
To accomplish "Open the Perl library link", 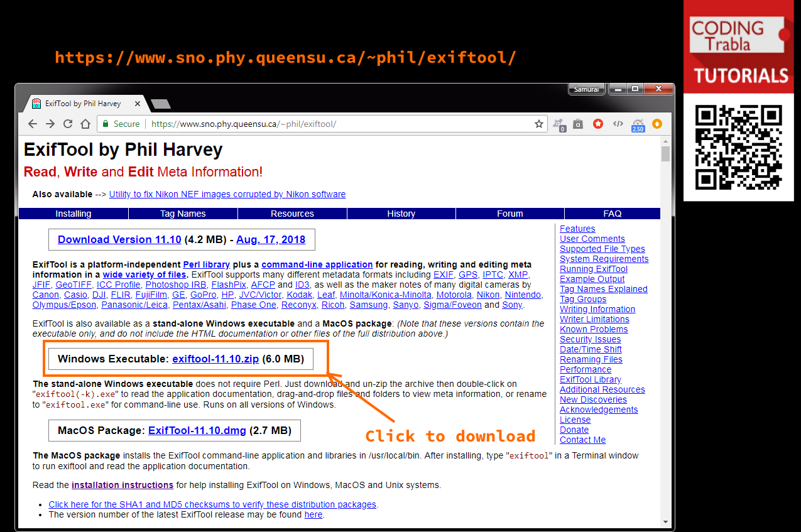I will coord(207,264).
